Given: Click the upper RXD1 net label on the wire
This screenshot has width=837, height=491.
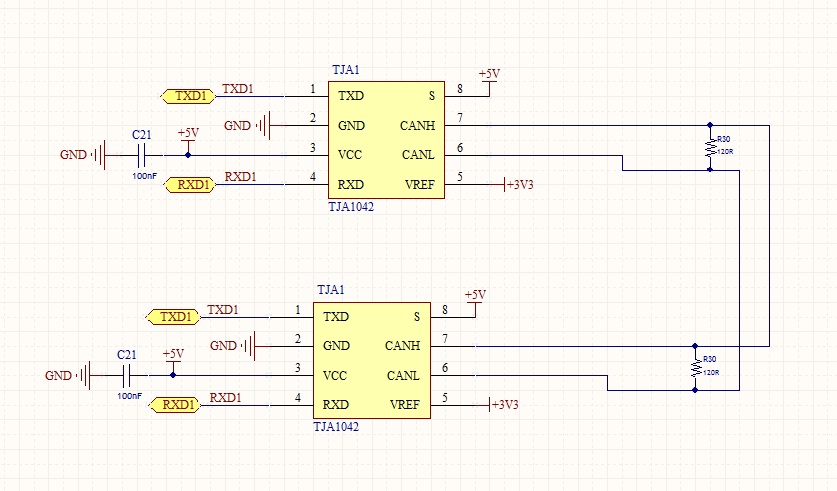Looking at the screenshot, I should coord(240,177).
